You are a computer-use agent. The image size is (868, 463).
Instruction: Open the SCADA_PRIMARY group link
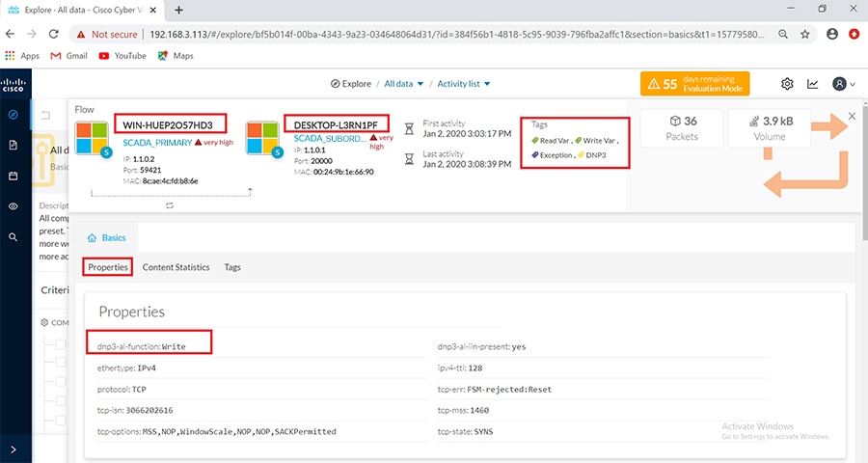(157, 143)
